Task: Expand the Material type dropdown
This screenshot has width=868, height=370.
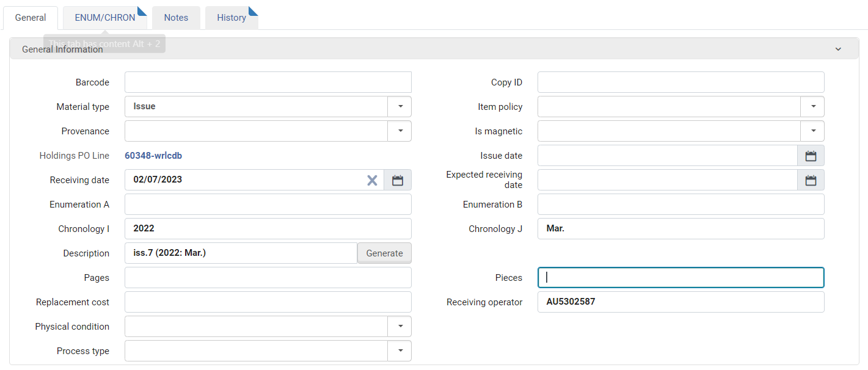Action: [x=400, y=106]
